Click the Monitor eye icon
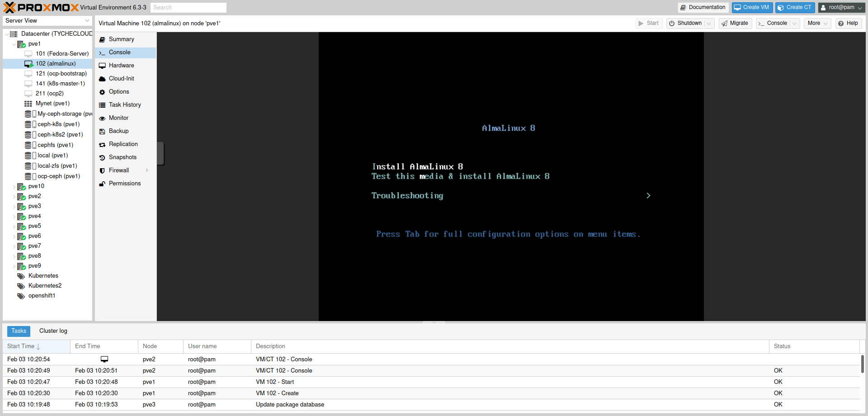This screenshot has height=416, width=868. point(102,118)
